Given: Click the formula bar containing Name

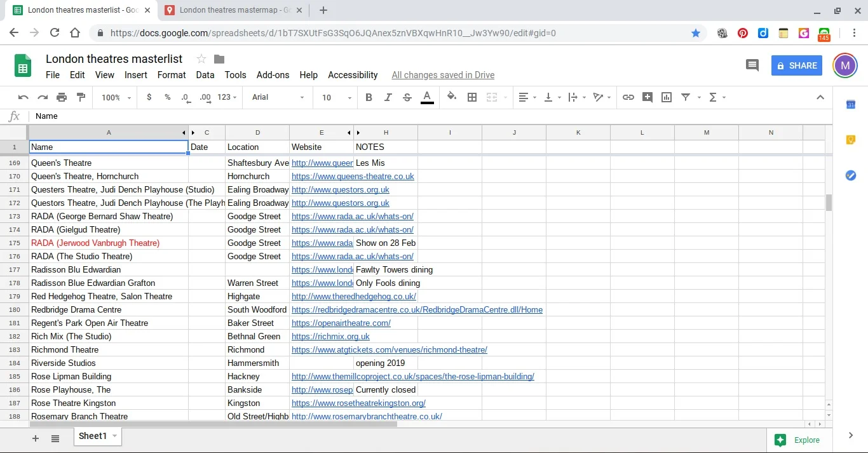Looking at the screenshot, I should [430, 116].
